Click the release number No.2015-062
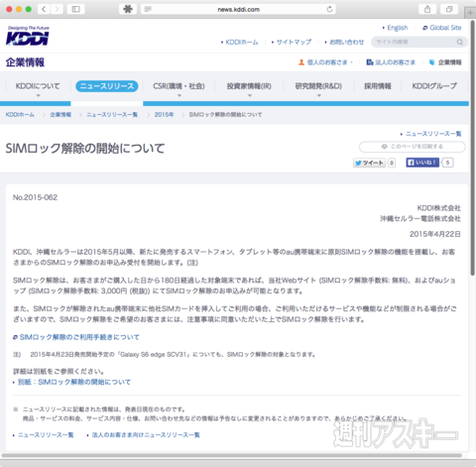The image size is (476, 467). (35, 197)
